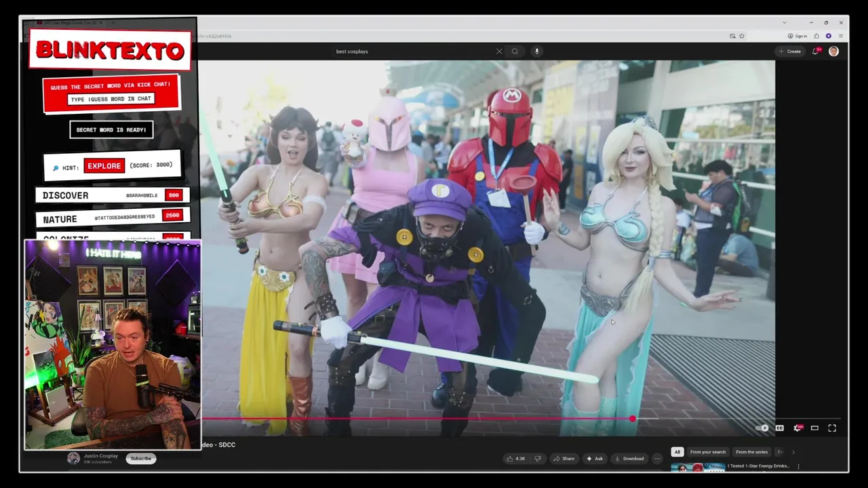Share the video via Share button
868x488 pixels.
(x=564, y=459)
